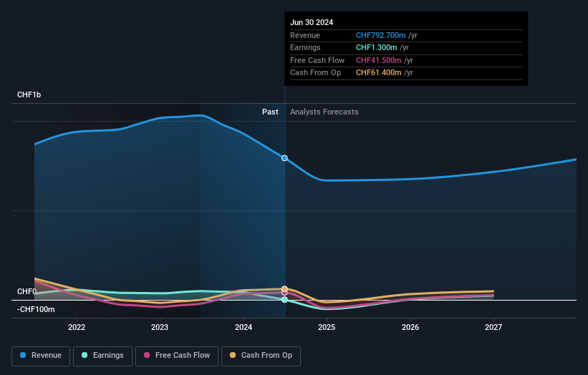Click the Cash From Op orange data point marker

pos(284,289)
